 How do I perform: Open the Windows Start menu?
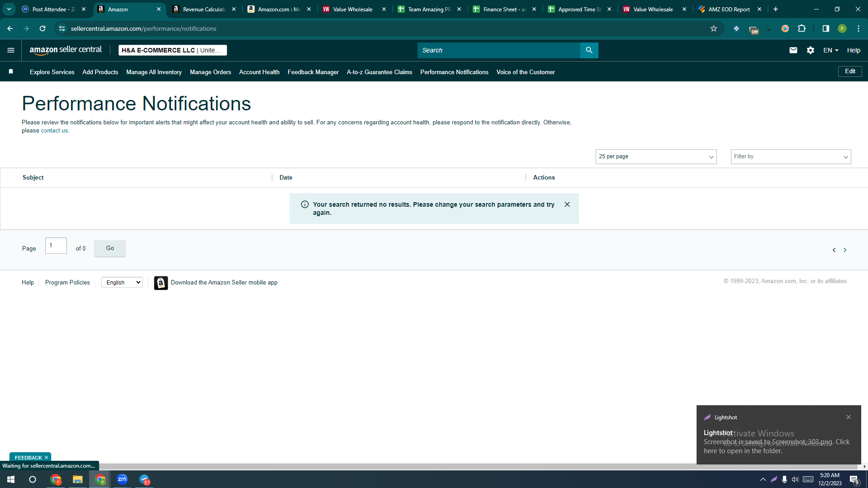11,479
